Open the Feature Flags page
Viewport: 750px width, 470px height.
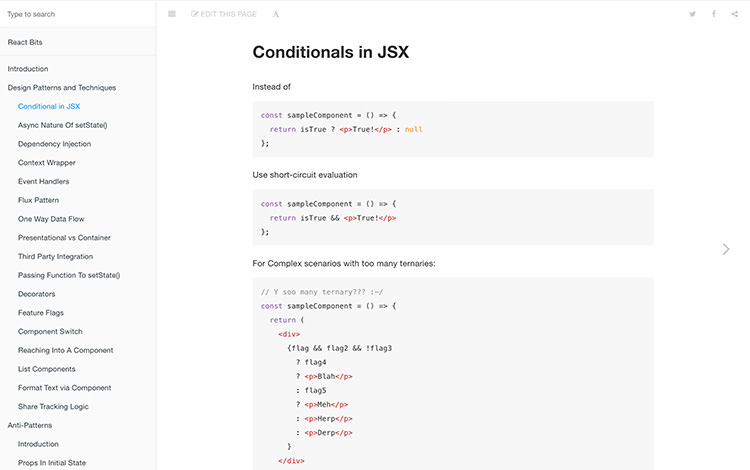(x=41, y=313)
